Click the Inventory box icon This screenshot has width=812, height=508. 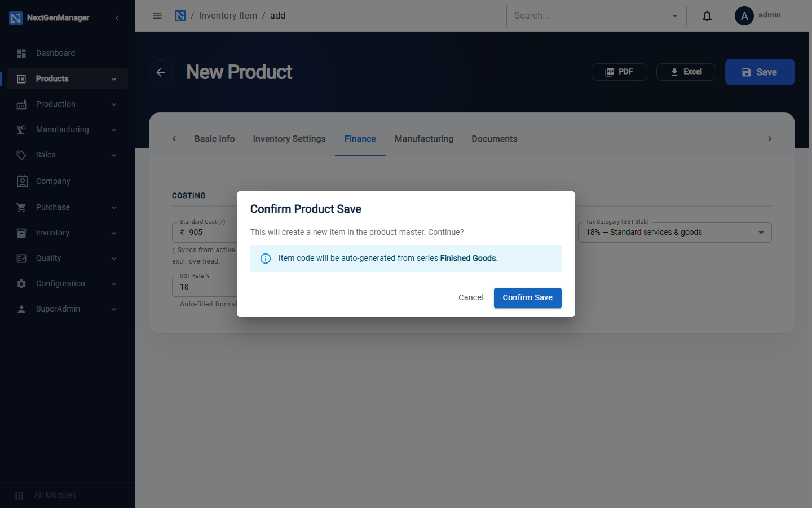pos(21,233)
